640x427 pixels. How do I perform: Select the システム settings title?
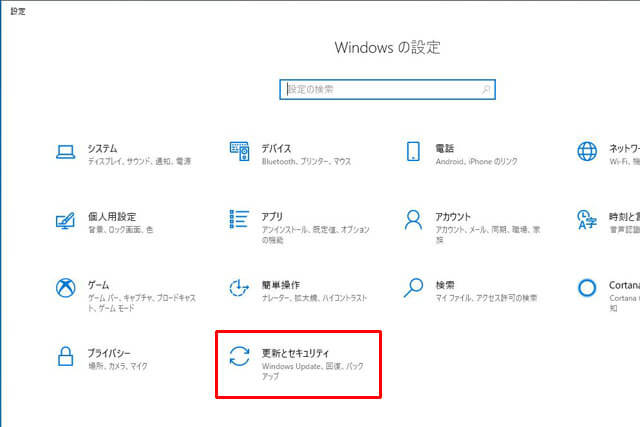[102, 148]
